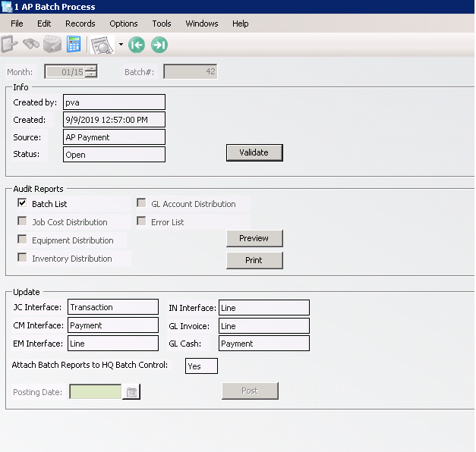This screenshot has width=476, height=452.
Task: Click the 'Info' group label
Action: point(20,87)
